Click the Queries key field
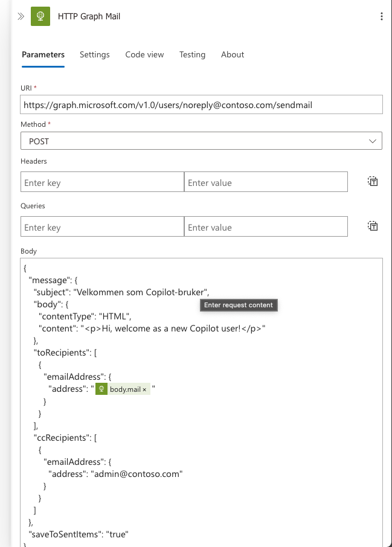This screenshot has height=547, width=392. coord(102,227)
